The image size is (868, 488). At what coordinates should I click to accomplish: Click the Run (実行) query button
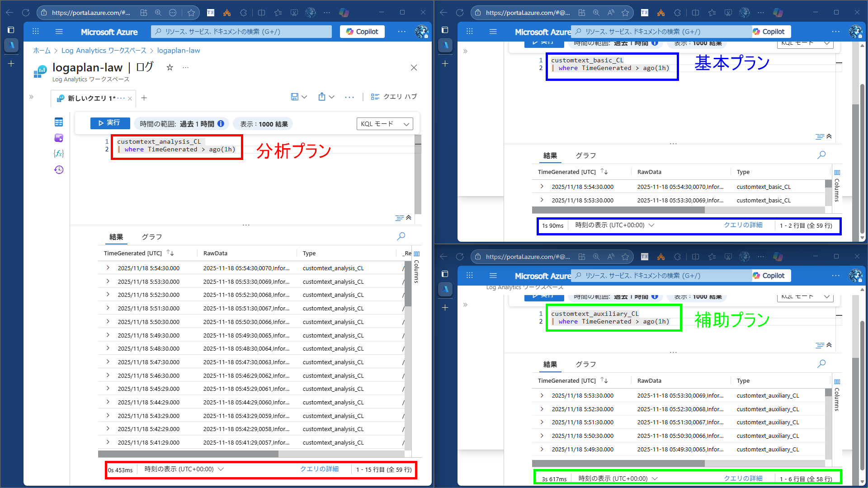pyautogui.click(x=110, y=123)
